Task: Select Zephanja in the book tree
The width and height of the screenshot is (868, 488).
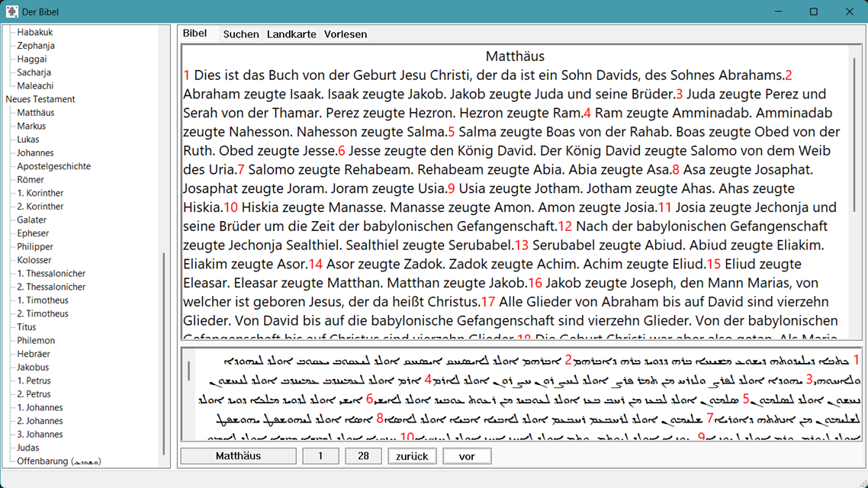Action: (35, 46)
